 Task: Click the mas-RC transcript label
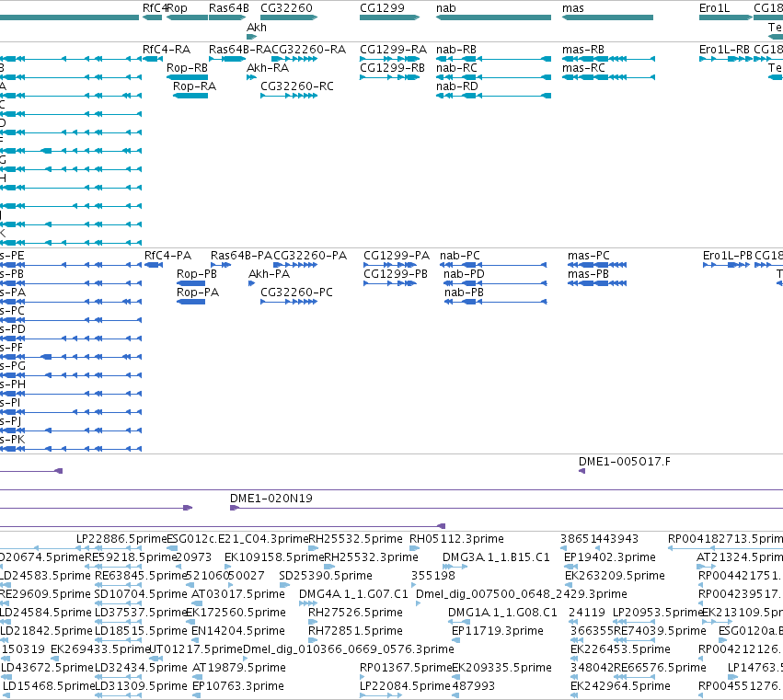click(583, 68)
